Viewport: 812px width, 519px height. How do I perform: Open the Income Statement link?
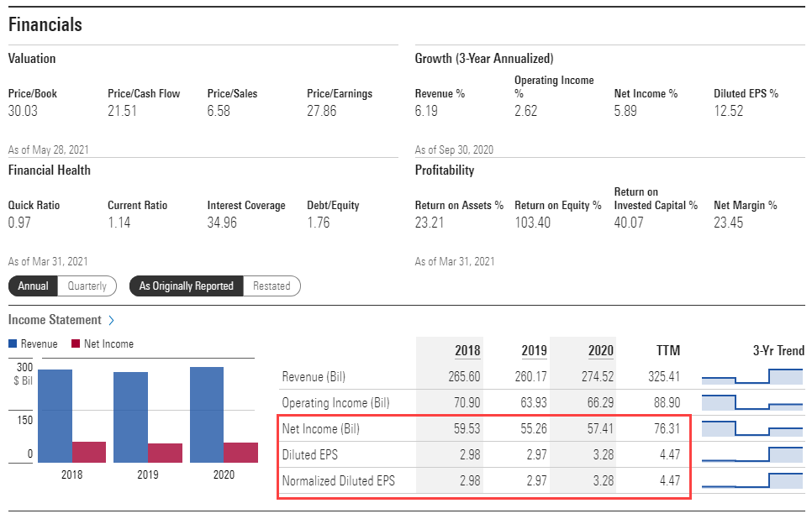click(55, 320)
